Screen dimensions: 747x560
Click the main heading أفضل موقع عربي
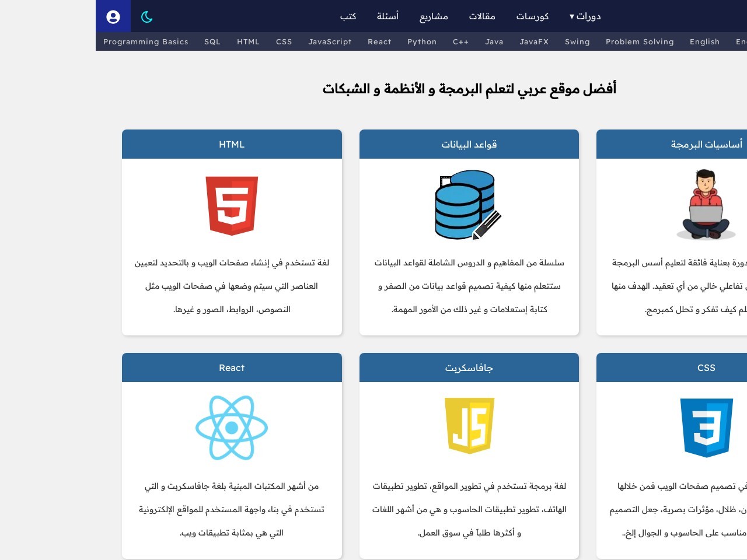coord(469,89)
